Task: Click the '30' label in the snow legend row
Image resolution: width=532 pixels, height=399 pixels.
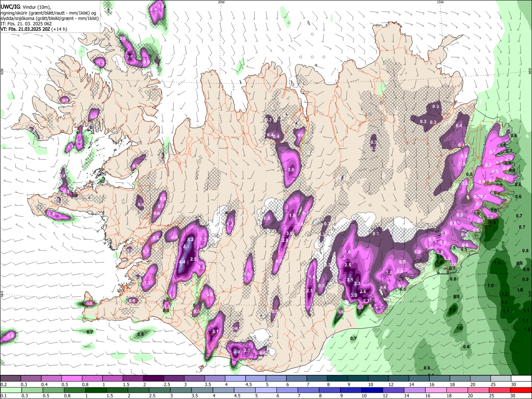Action: pos(514,384)
